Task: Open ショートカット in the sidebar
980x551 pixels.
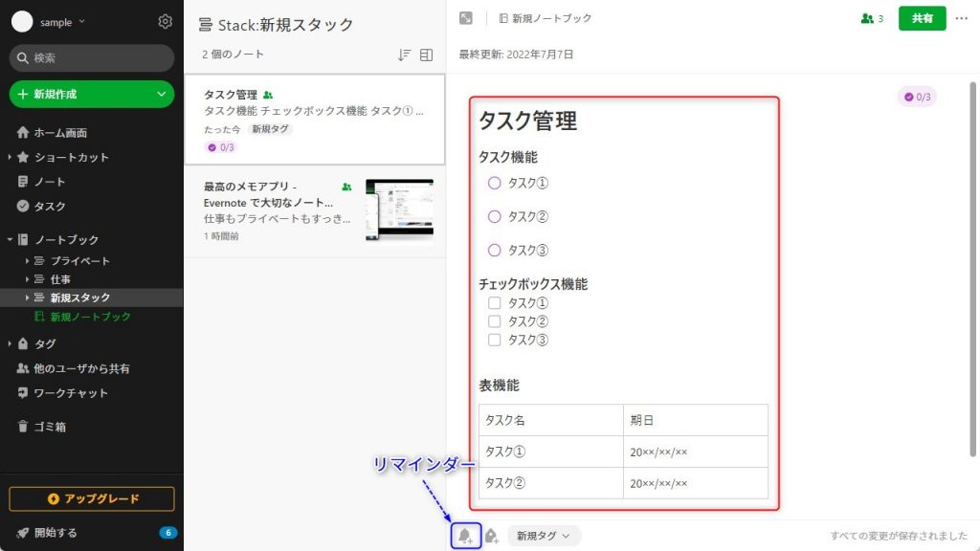Action: coord(71,158)
